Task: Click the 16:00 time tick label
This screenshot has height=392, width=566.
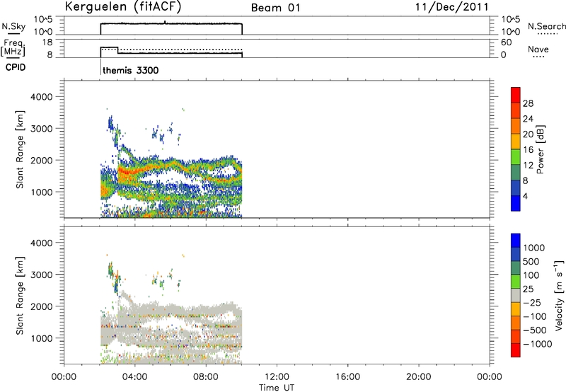Action: [x=347, y=377]
